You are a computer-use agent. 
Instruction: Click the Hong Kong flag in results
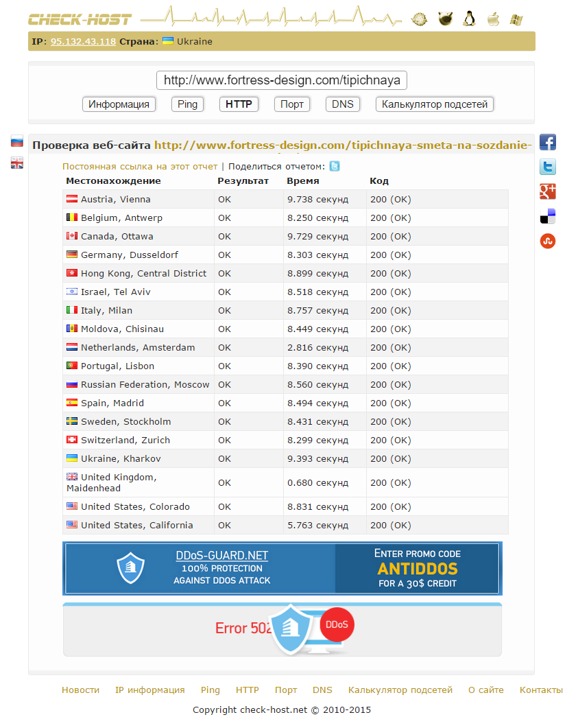[x=72, y=273]
